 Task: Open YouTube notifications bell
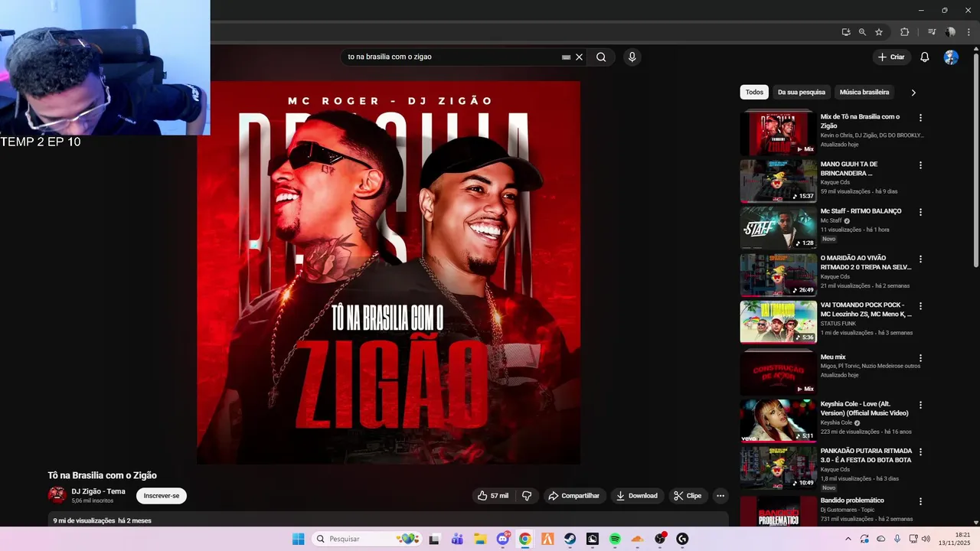925,57
